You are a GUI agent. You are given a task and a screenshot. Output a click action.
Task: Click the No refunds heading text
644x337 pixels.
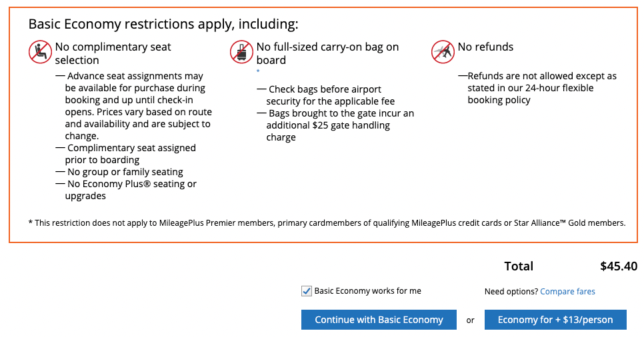point(485,47)
